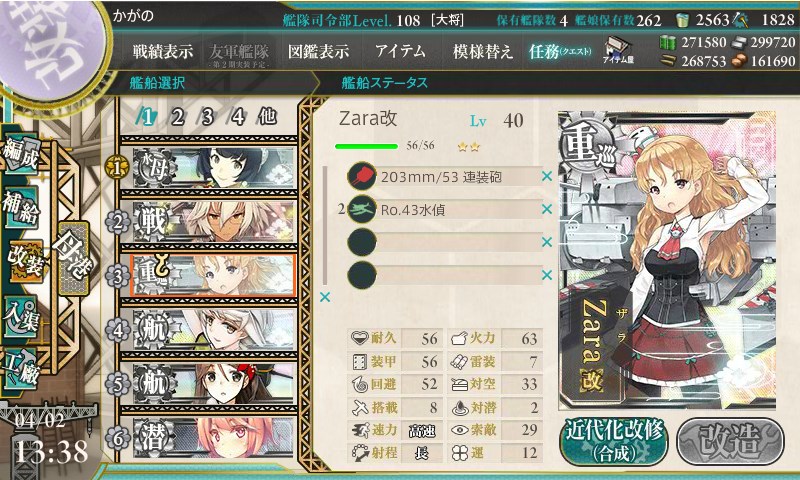The width and height of the screenshot is (800, 480).
Task: Open the 図鑑表示 encyclopedia menu
Action: (319, 51)
